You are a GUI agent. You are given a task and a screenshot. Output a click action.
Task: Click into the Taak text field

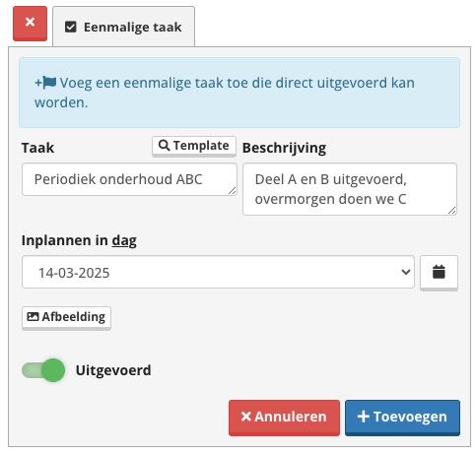[129, 179]
